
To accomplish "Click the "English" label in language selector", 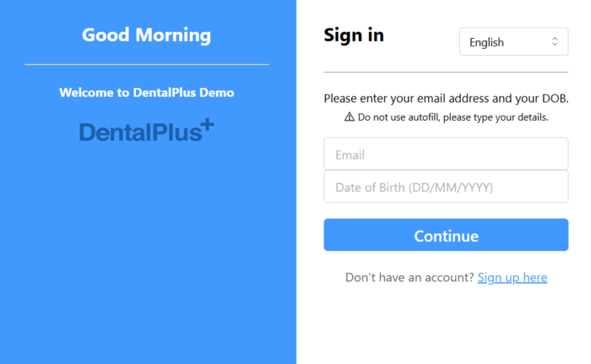I will [x=486, y=42].
